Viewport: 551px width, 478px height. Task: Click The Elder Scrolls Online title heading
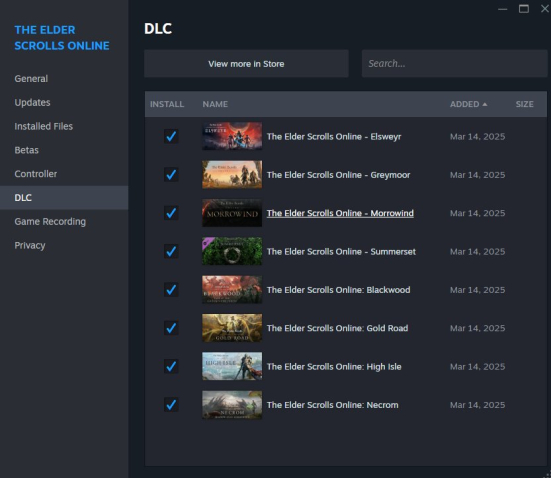pos(62,38)
